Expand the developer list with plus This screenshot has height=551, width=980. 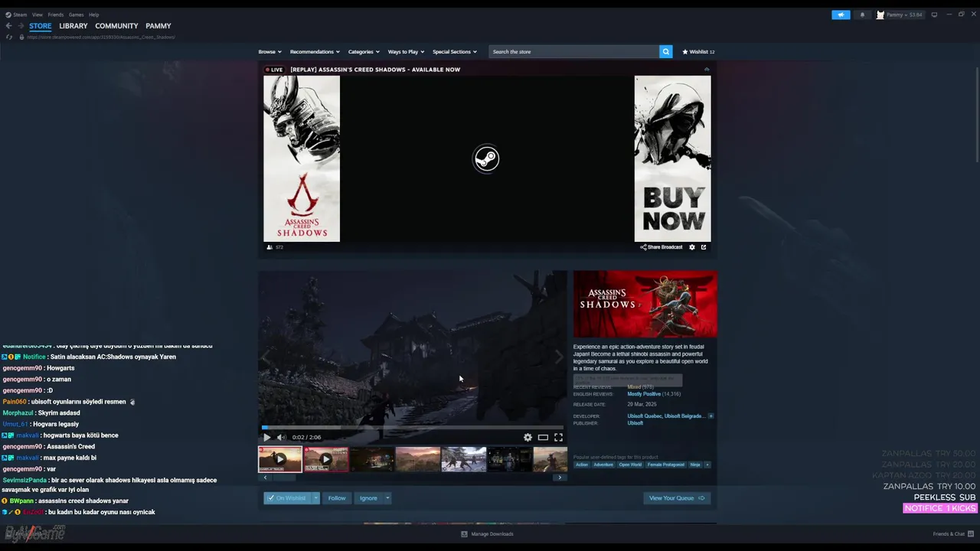(x=710, y=416)
